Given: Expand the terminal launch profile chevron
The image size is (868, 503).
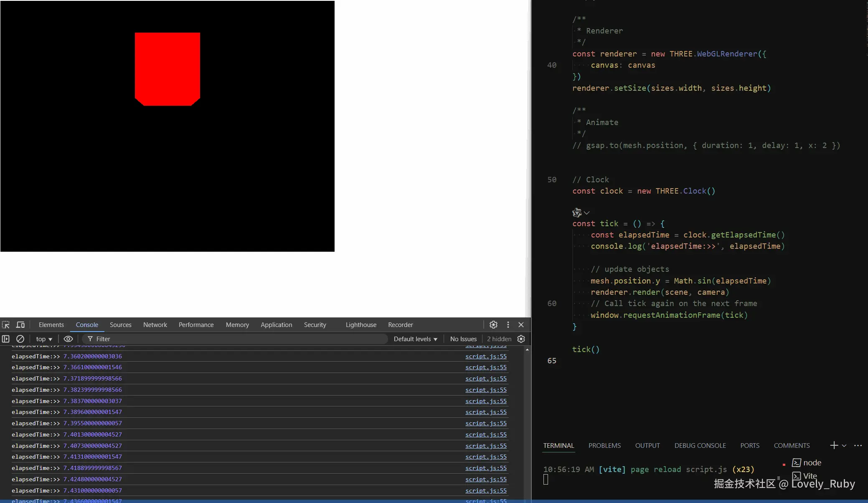Looking at the screenshot, I should pos(844,446).
